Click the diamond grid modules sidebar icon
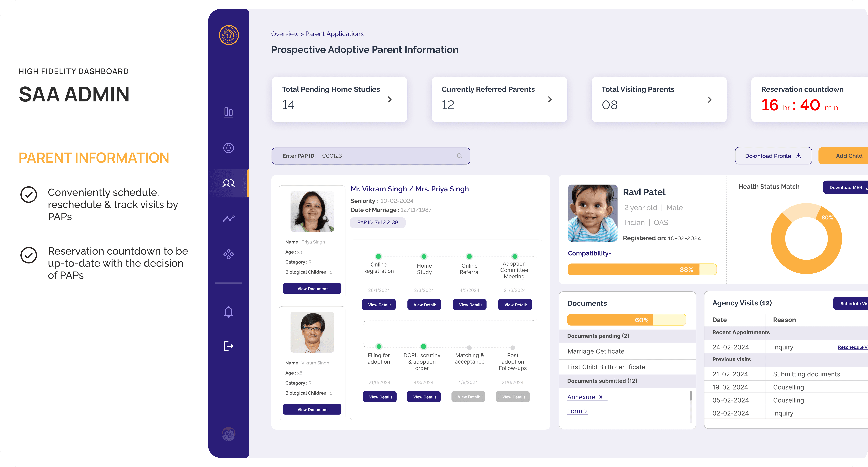The image size is (868, 467). click(228, 254)
